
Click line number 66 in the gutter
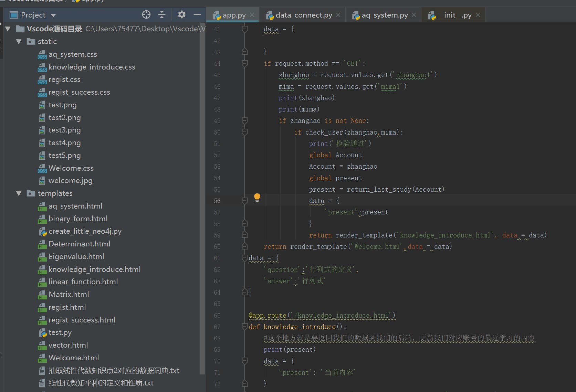pyautogui.click(x=217, y=315)
